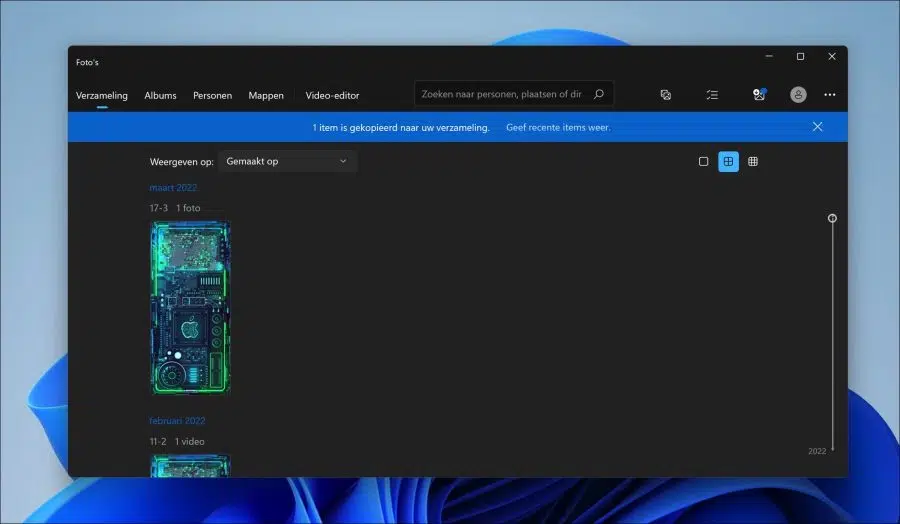The height and width of the screenshot is (524, 900).
Task: Dismiss the blue notification banner
Action: tap(817, 127)
